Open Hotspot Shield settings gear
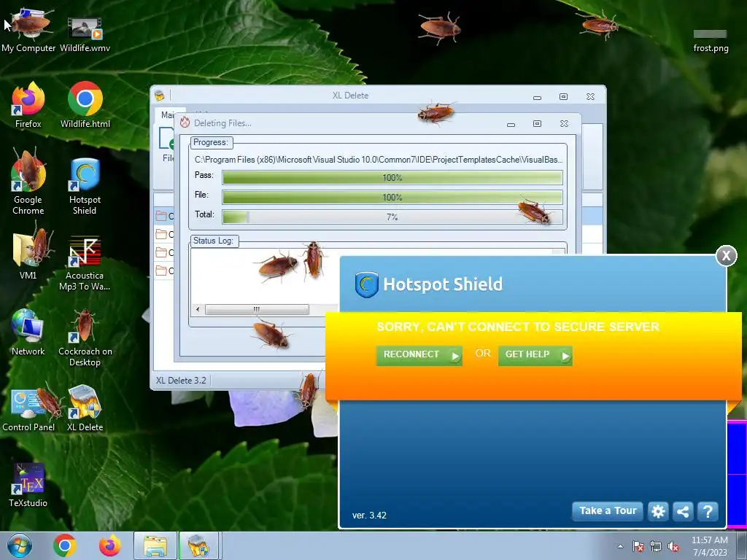 (658, 511)
